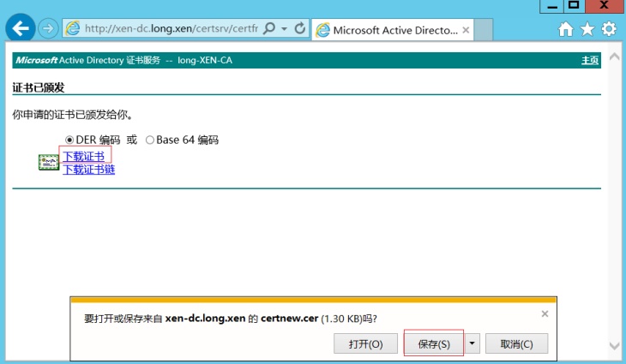The image size is (626, 364).
Task: Open the address bar dropdown arrow
Action: 284,29
